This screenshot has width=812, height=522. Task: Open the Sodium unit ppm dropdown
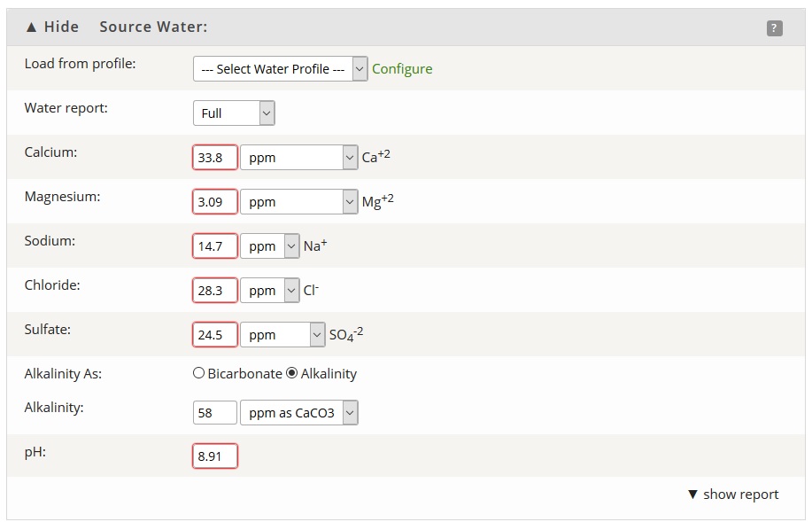270,246
